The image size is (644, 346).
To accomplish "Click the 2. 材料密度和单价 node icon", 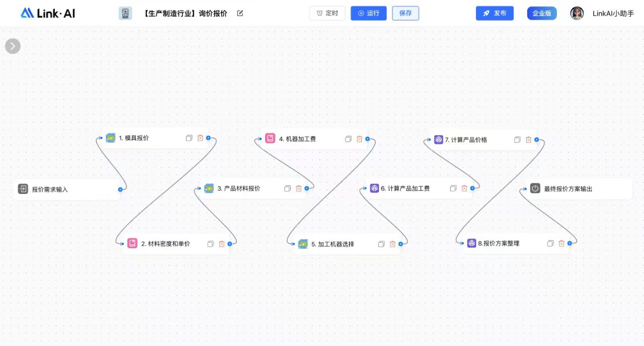I will point(132,243).
